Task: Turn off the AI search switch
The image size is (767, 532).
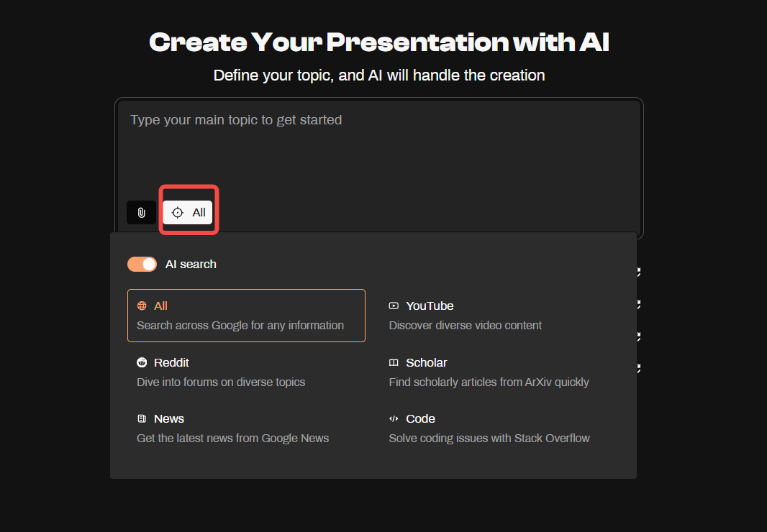Action: click(142, 264)
